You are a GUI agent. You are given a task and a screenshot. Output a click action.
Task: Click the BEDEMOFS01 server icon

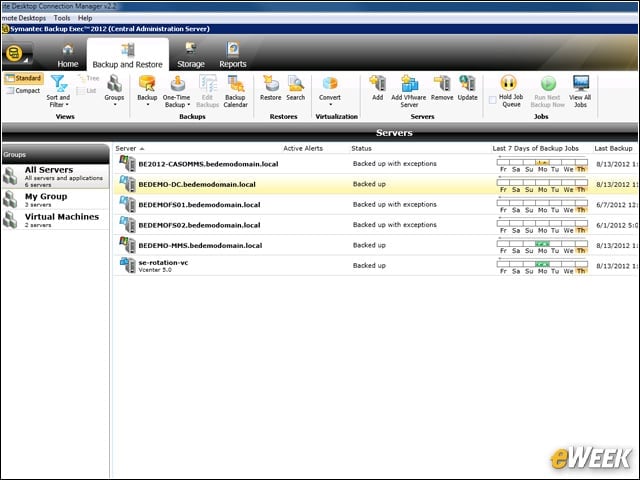pyautogui.click(x=127, y=204)
